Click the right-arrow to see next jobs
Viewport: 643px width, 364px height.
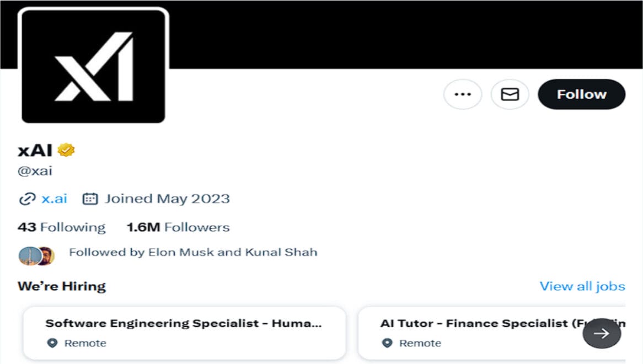coord(602,333)
